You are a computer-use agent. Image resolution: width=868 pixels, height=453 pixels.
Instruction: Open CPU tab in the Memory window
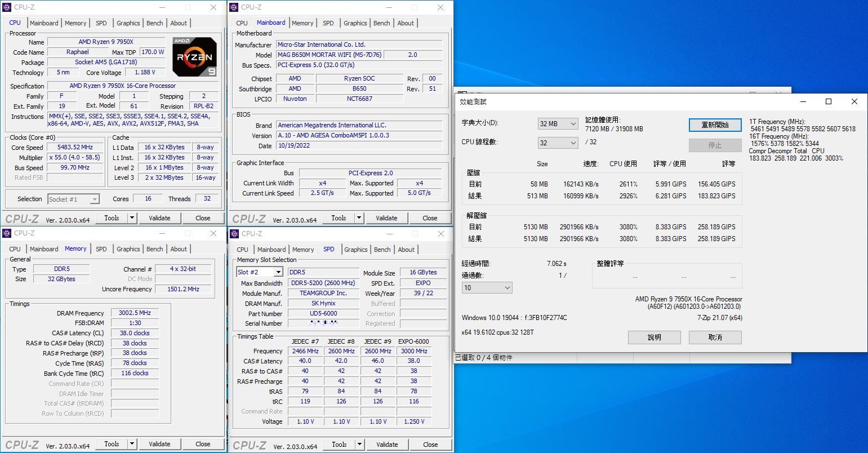[x=15, y=249]
